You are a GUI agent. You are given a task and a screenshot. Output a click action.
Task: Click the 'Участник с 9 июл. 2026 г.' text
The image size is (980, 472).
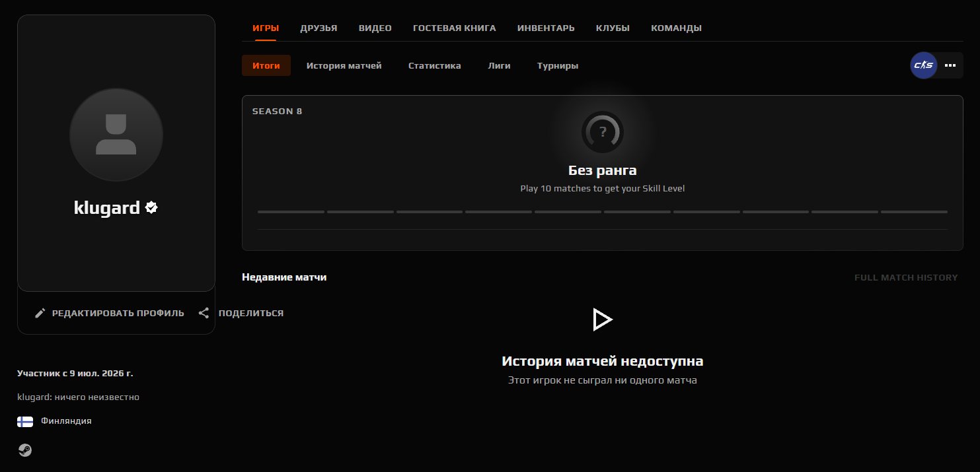75,373
